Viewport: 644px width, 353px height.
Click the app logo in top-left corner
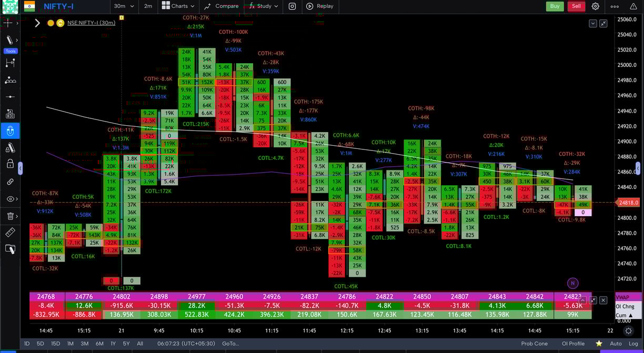(10, 6)
